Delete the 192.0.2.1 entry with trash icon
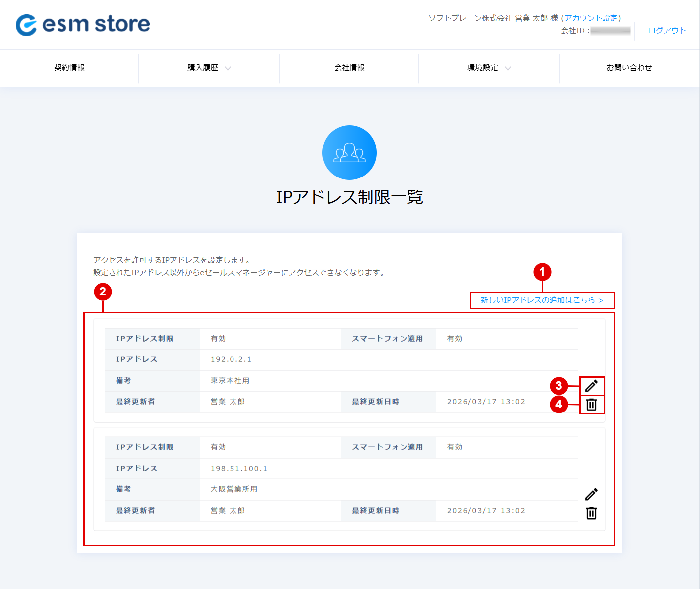This screenshot has width=700, height=589. [591, 405]
